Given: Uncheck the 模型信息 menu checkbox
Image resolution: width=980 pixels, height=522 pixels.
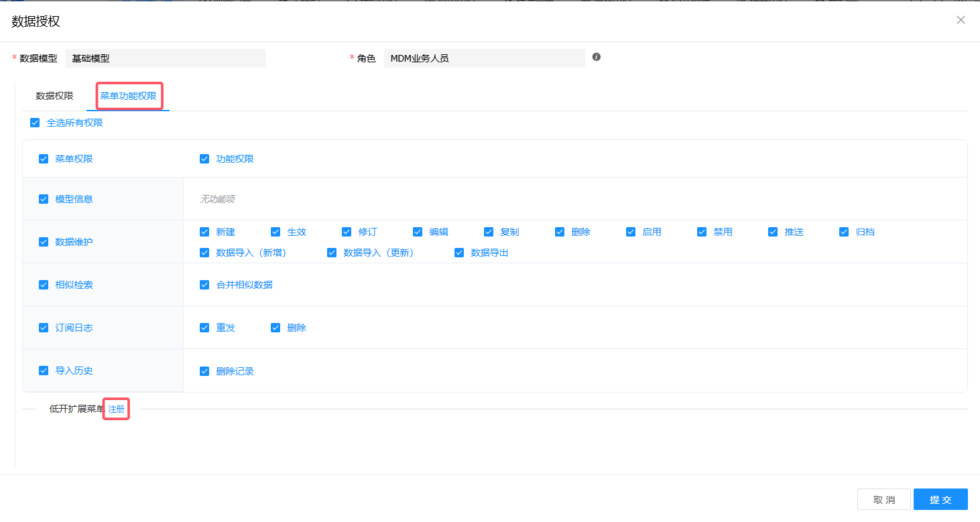Looking at the screenshot, I should pos(44,199).
